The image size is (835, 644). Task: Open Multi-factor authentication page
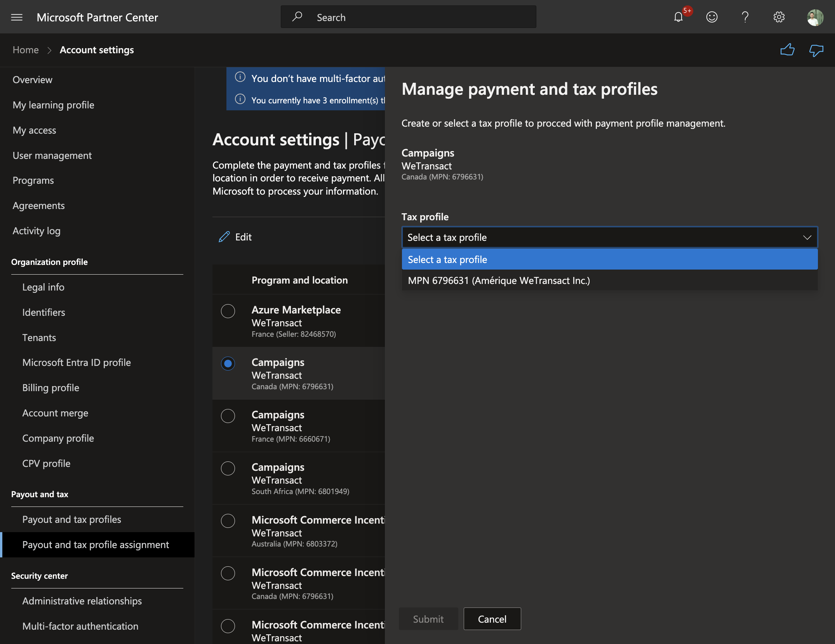click(x=80, y=626)
